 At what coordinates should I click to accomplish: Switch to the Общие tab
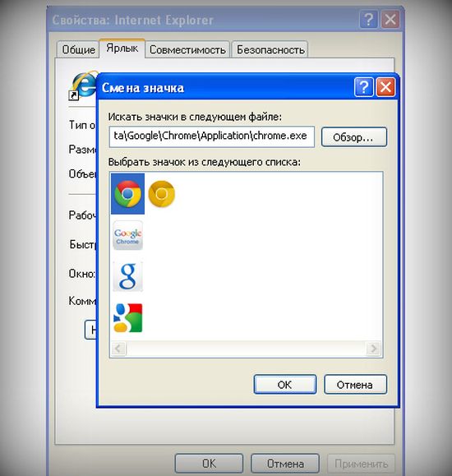click(78, 49)
